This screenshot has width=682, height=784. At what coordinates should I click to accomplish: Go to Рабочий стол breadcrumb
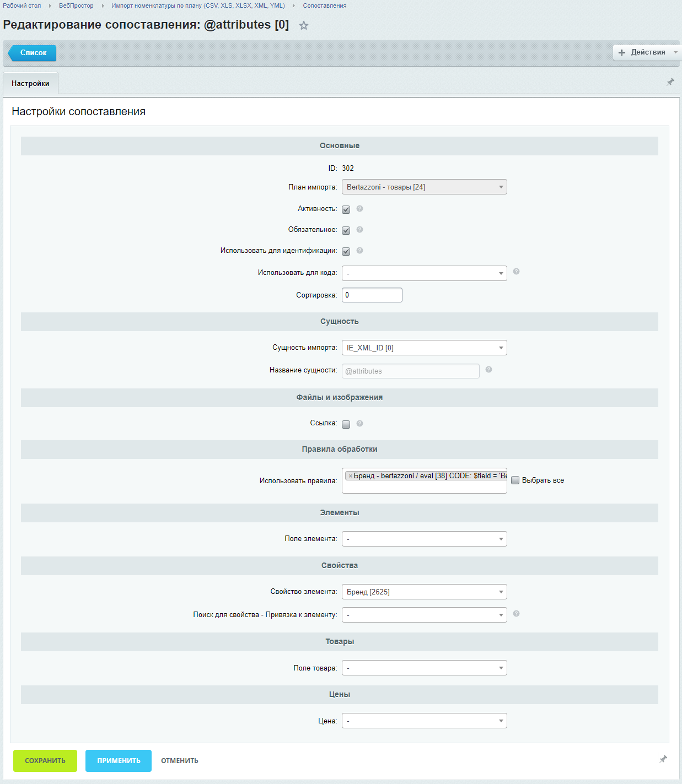click(x=22, y=6)
